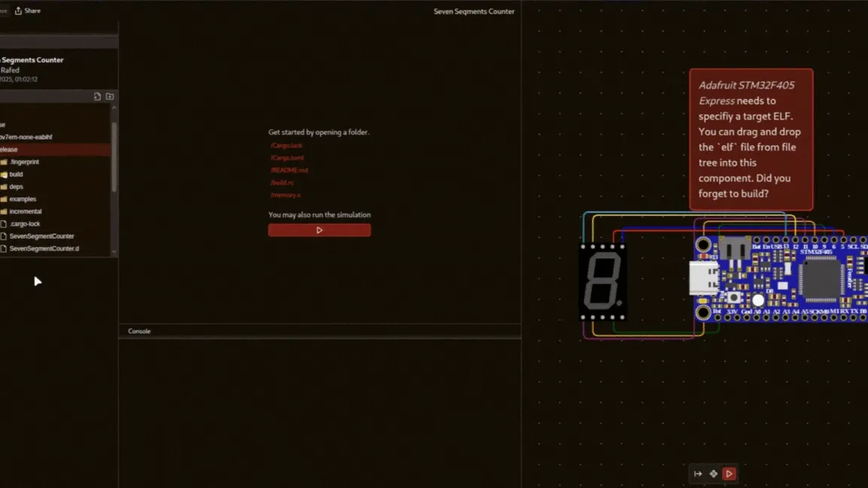Open the /Cargo.toml link
The width and height of the screenshot is (868, 488).
pyautogui.click(x=287, y=157)
